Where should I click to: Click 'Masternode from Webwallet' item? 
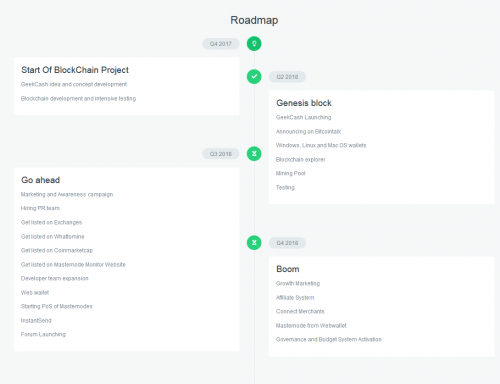pyautogui.click(x=311, y=325)
